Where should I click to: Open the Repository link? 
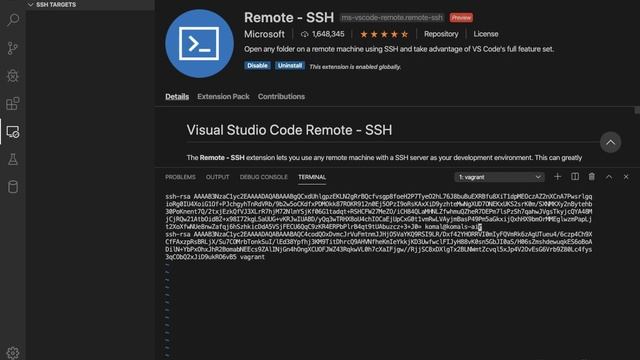441,34
